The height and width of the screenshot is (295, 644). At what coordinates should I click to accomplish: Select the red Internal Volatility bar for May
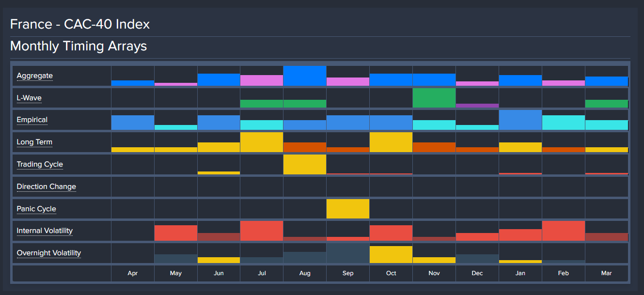(176, 233)
